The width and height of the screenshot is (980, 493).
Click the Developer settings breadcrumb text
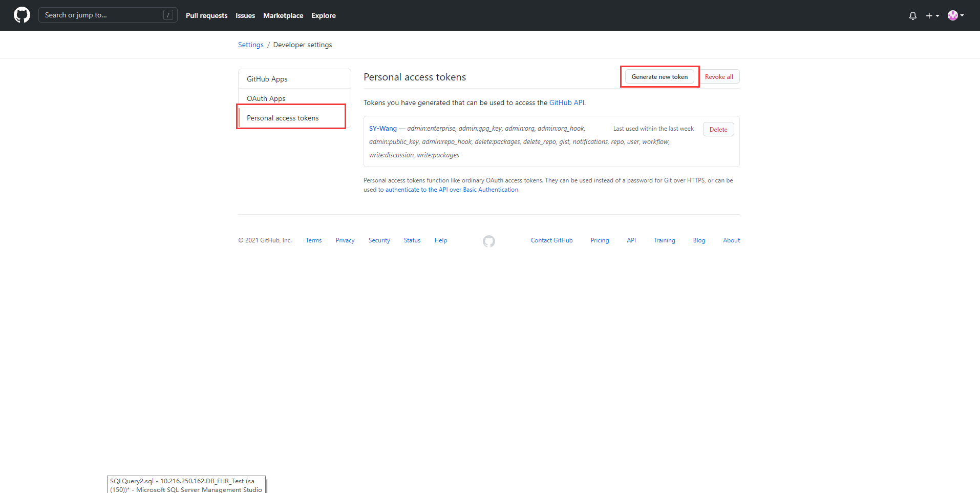(x=303, y=45)
